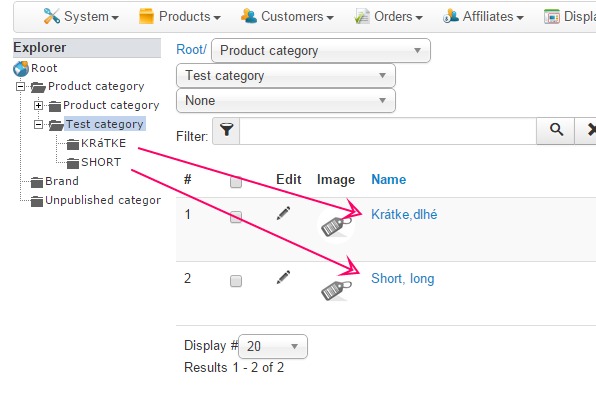
Task: Expand the Product category subfolder plus icon
Action: click(38, 105)
